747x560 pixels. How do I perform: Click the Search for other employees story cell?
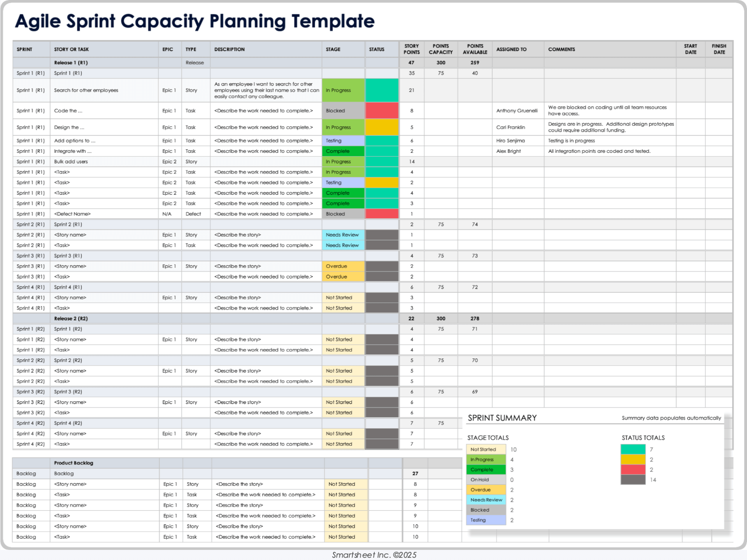[86, 90]
